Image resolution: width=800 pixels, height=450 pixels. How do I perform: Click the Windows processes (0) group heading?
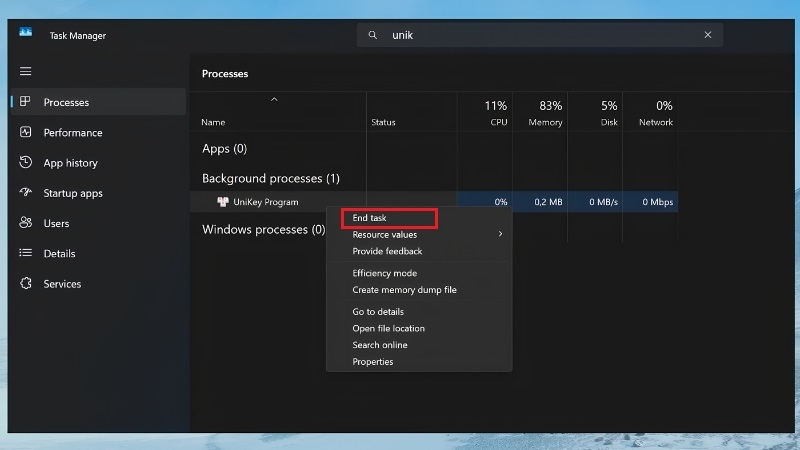(x=264, y=230)
